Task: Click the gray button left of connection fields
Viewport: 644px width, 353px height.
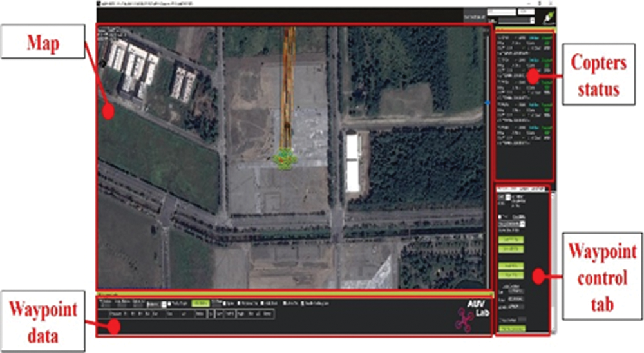Action: coord(474,15)
